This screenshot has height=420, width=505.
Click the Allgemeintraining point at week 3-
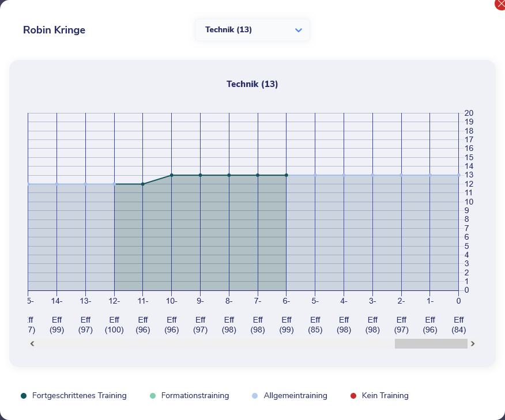pyautogui.click(x=372, y=175)
